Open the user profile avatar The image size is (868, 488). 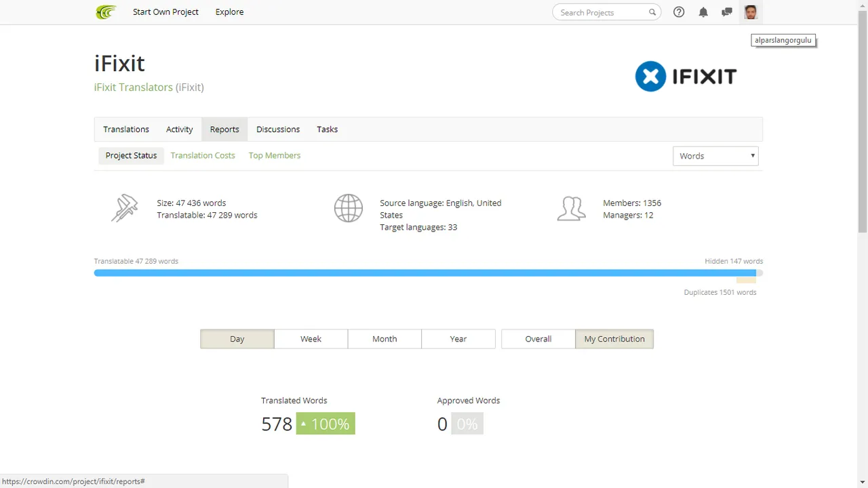(x=751, y=12)
